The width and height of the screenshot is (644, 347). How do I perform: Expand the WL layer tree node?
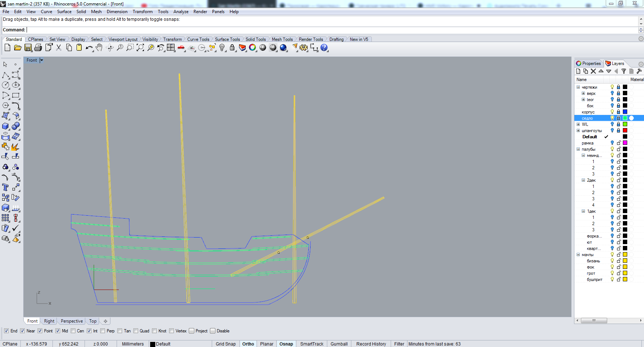pyautogui.click(x=578, y=124)
